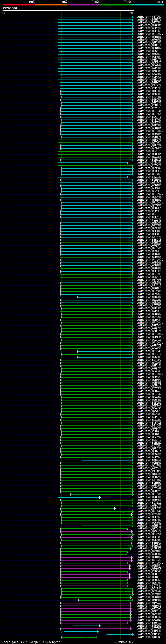
Task: Click the red 20% identity color bar
Action: click(x=19, y=5)
